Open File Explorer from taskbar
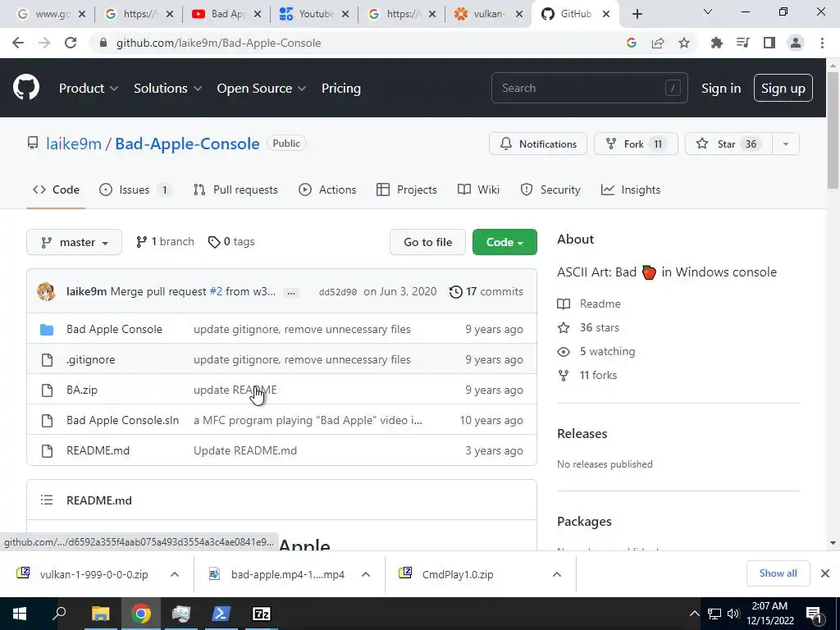Screen dimensions: 840x630 [x=100, y=614]
